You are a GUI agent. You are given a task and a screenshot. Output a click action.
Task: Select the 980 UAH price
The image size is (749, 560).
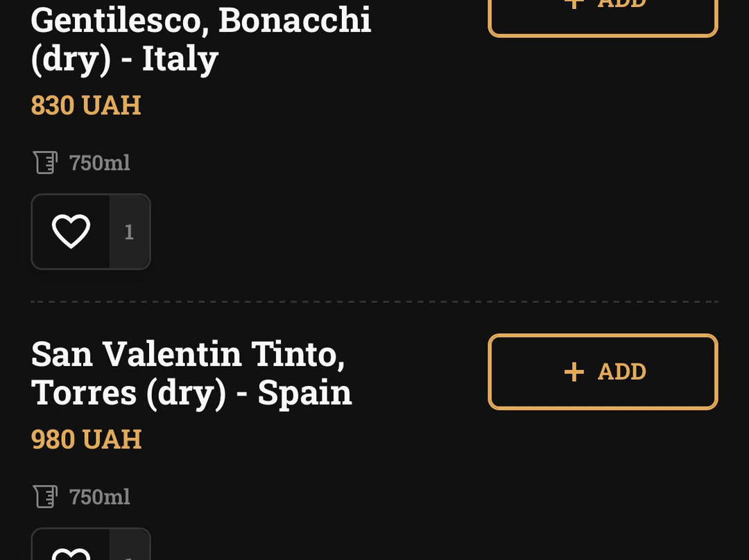coord(86,439)
